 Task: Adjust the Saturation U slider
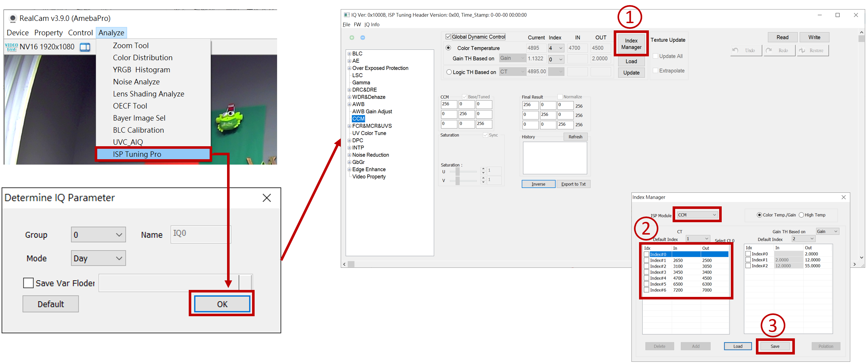[x=457, y=172]
